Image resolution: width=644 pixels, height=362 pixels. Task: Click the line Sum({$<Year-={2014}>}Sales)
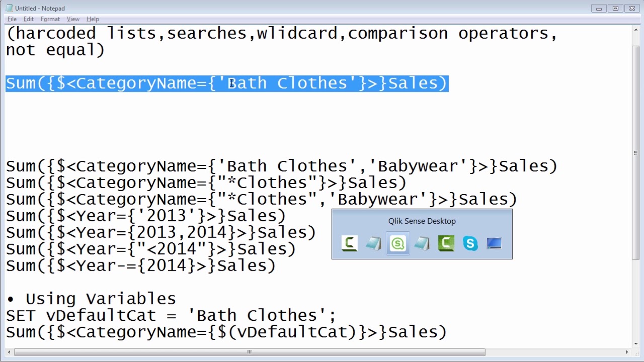(x=141, y=265)
